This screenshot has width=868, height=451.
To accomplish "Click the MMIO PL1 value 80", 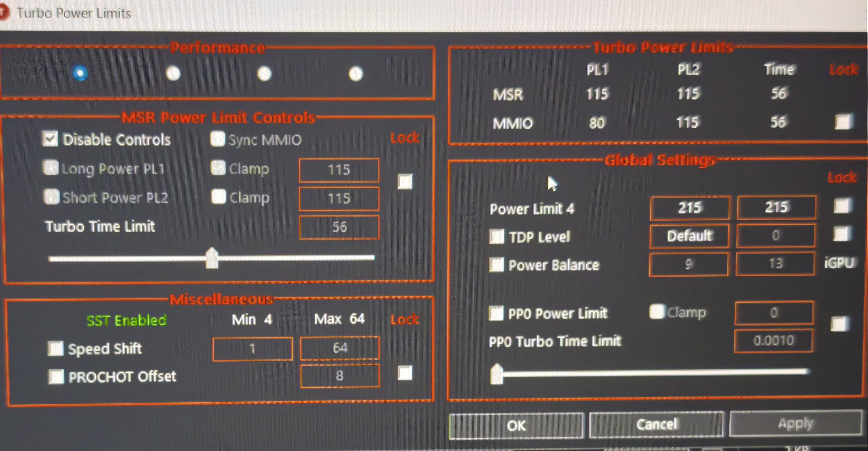I will point(597,123).
